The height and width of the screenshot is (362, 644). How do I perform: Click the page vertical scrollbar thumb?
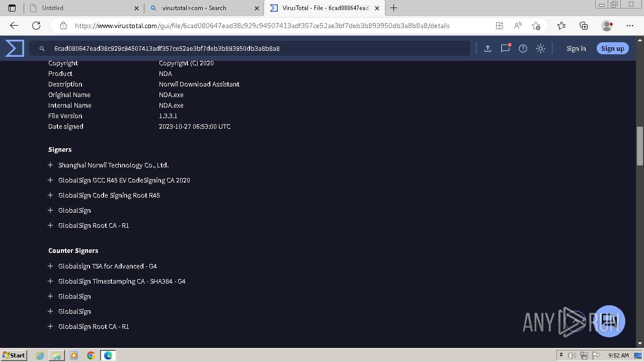tap(639, 146)
